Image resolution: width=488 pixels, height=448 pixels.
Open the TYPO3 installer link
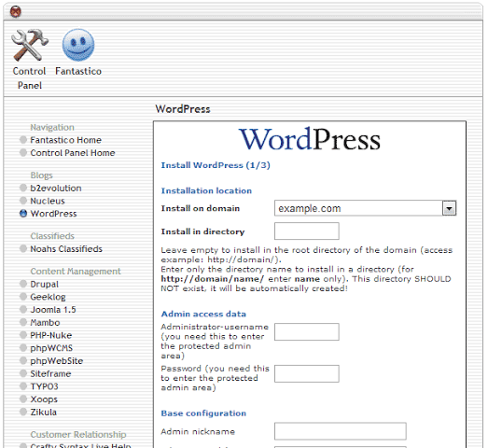[44, 386]
